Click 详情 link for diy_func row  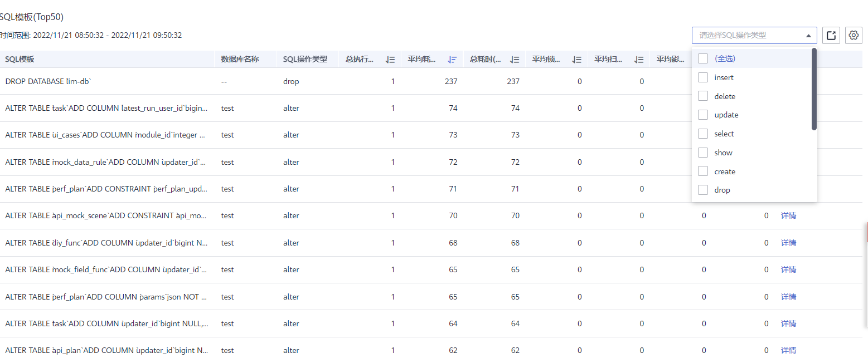point(788,243)
